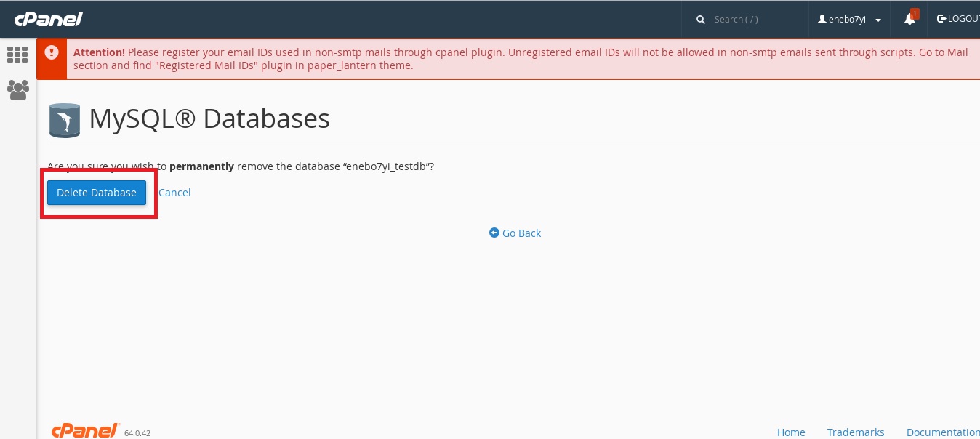Open User Manager icon in the sidebar
This screenshot has width=980, height=439.
(17, 90)
